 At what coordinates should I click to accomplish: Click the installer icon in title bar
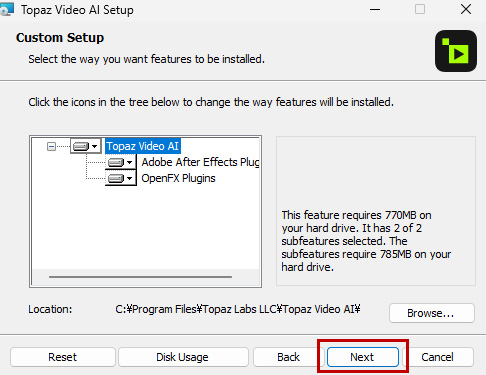point(7,9)
